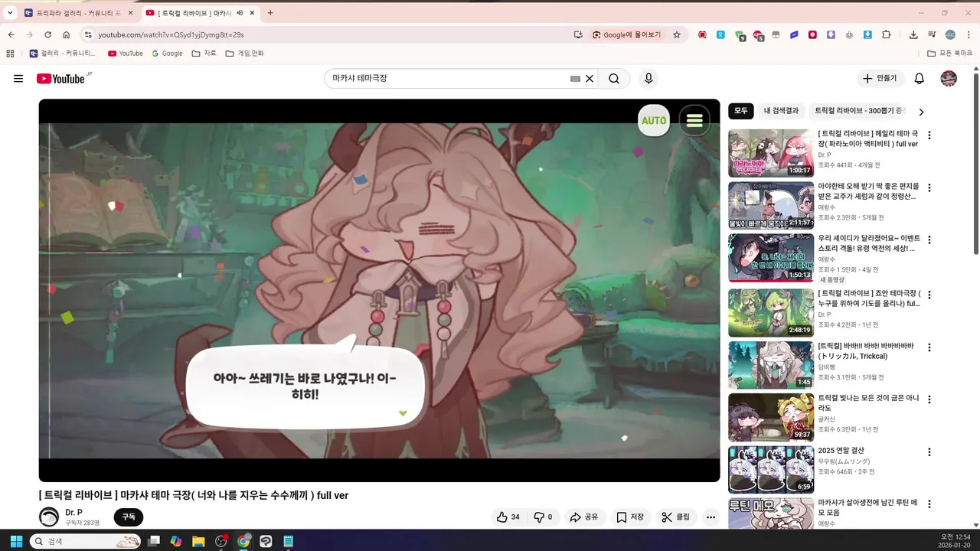The width and height of the screenshot is (980, 551).
Task: Install or cast page icon in address bar
Action: (578, 34)
